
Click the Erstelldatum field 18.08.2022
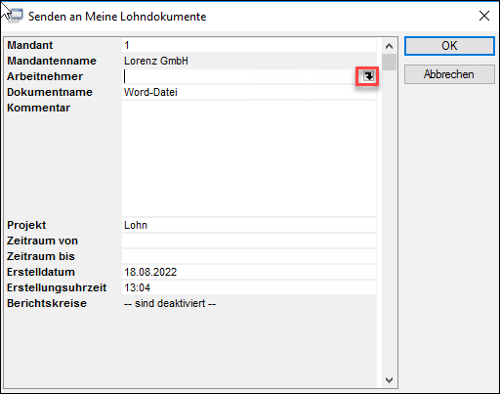point(249,272)
